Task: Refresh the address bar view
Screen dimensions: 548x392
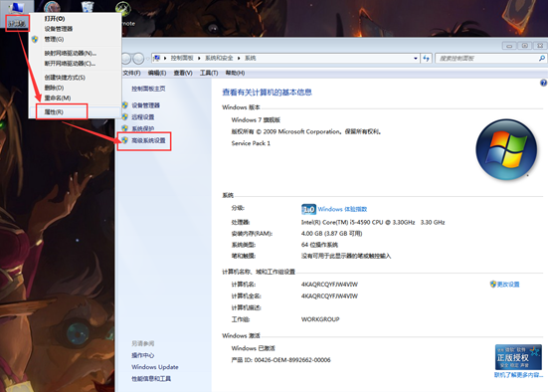Action: point(427,59)
